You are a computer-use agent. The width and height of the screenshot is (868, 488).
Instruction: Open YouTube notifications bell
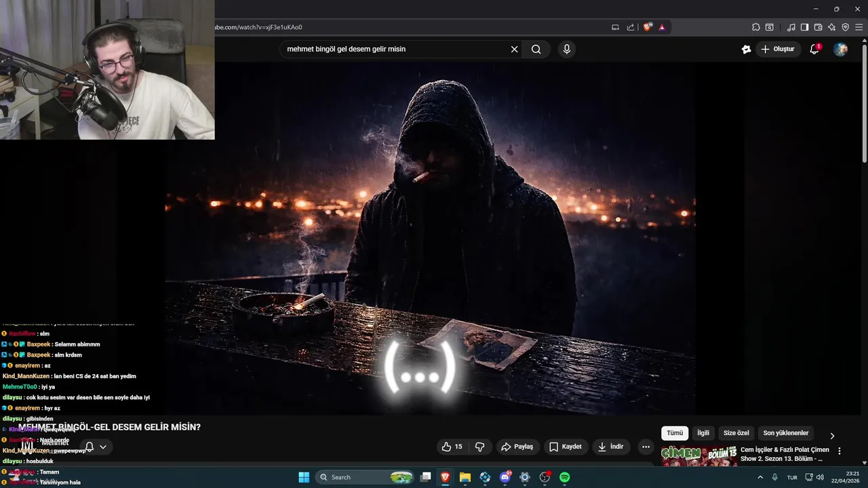point(815,49)
